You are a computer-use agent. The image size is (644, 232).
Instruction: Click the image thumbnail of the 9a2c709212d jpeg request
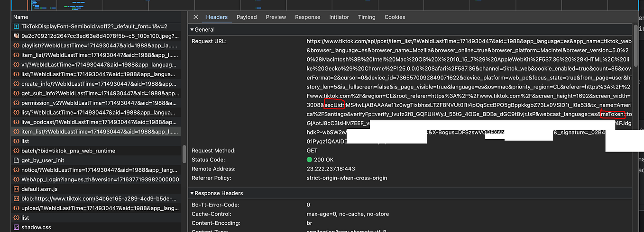17,36
